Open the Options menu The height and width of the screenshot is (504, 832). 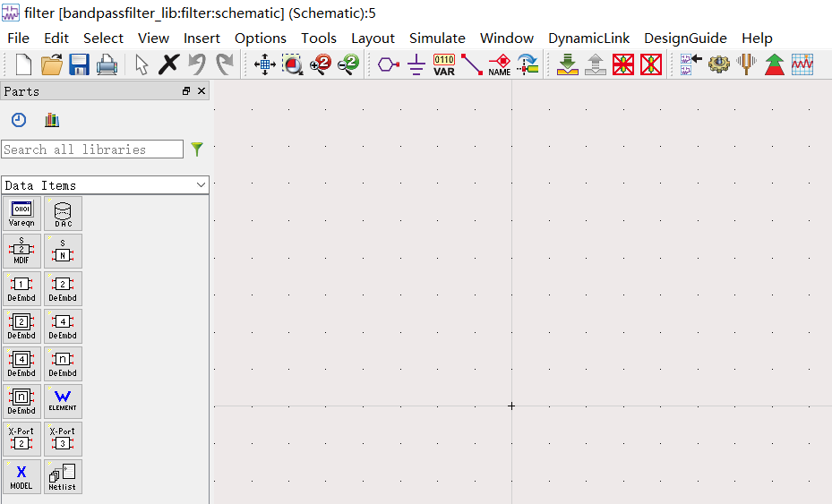[261, 38]
